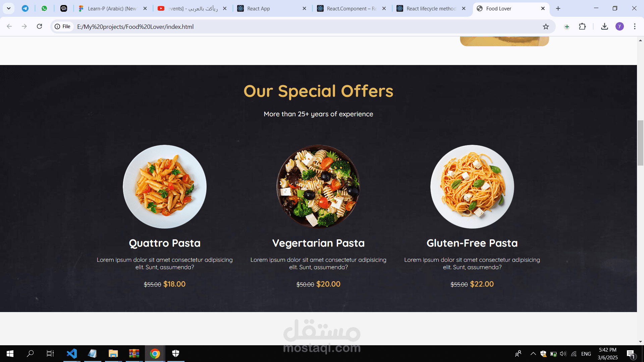The image size is (644, 362).
Task: Open the profile avatar menu
Action: pyautogui.click(x=620, y=26)
